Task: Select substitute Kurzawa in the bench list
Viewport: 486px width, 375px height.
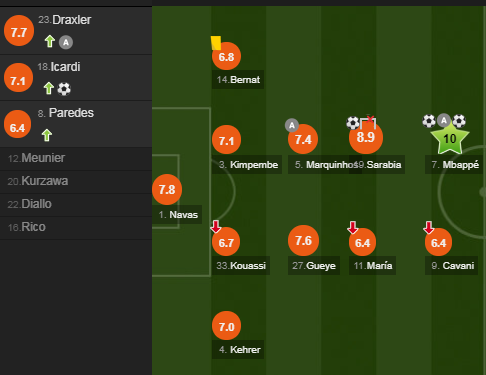Action: coord(76,181)
